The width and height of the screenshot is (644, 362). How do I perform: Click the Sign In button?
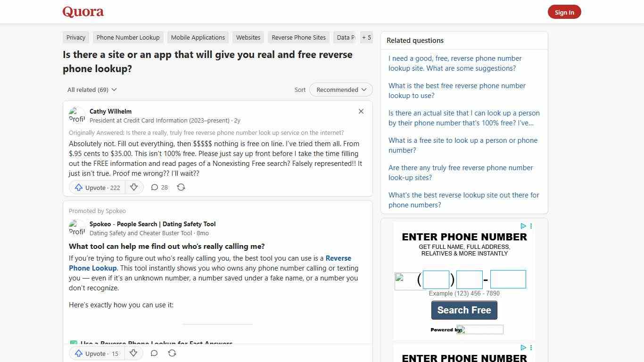coord(564,12)
